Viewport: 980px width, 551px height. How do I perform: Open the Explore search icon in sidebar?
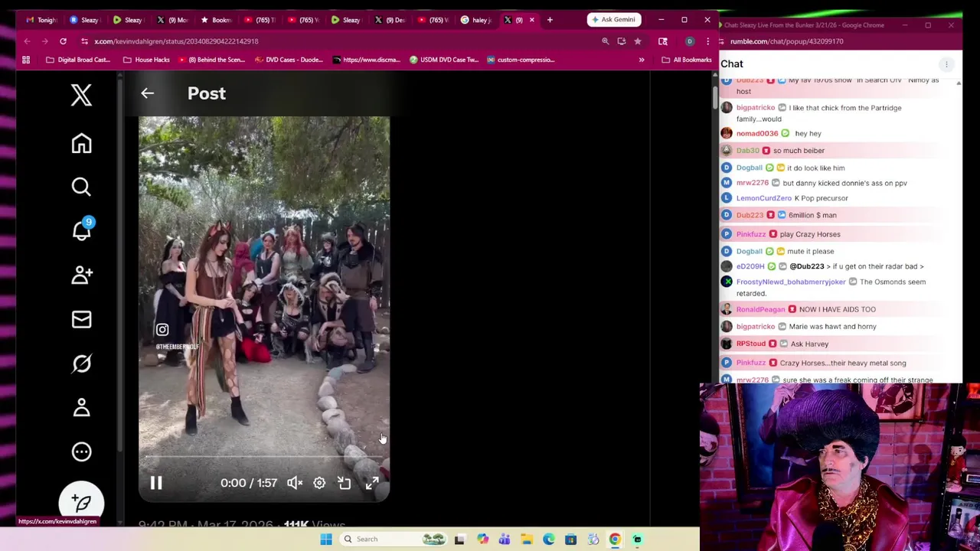tap(81, 187)
